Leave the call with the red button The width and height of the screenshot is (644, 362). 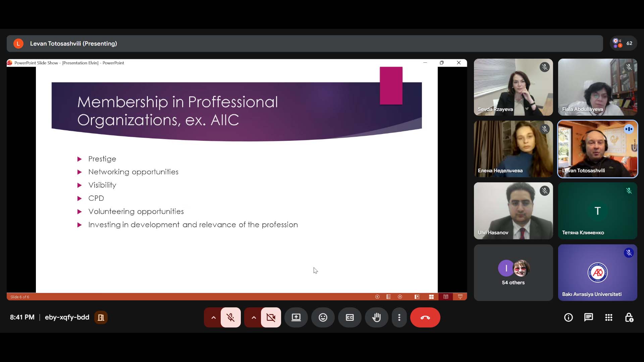click(425, 317)
